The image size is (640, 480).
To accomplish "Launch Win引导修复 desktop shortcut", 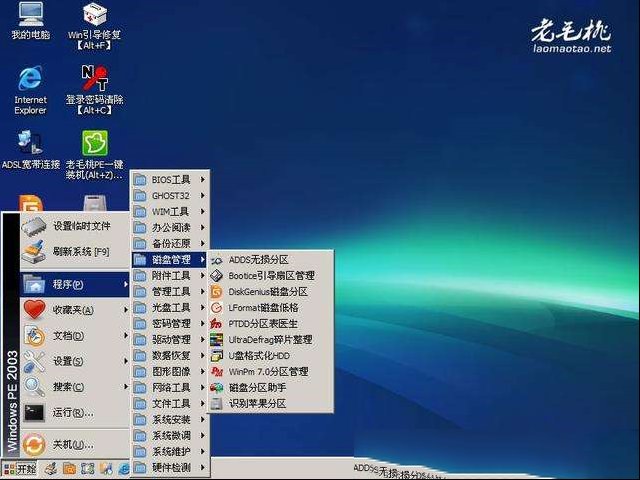I will pos(95,25).
